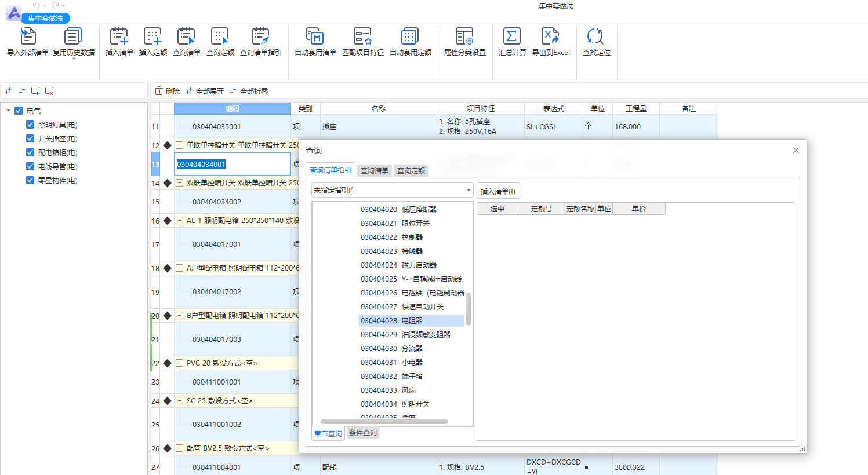Collapse A户型配电箱 group row
This screenshot has width=868, height=475.
coord(180,268)
